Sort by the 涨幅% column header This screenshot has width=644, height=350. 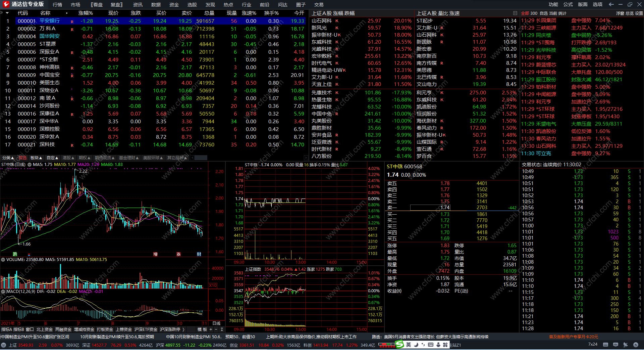pyautogui.click(x=86, y=13)
